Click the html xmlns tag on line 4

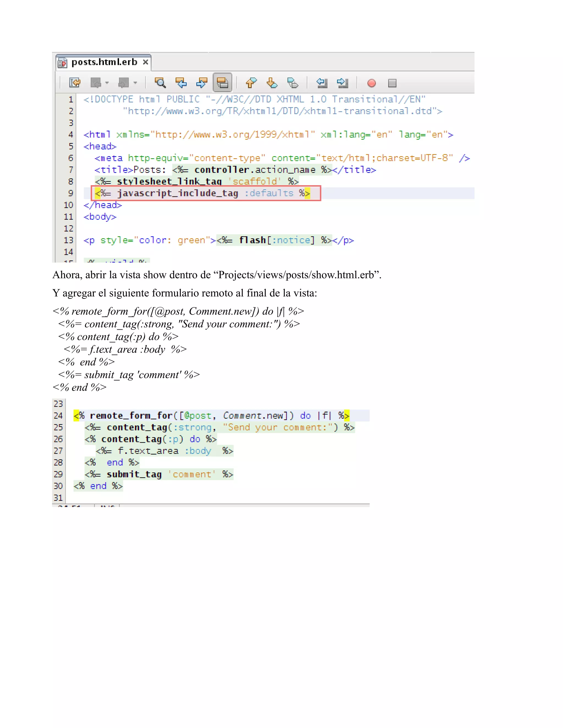coord(269,135)
